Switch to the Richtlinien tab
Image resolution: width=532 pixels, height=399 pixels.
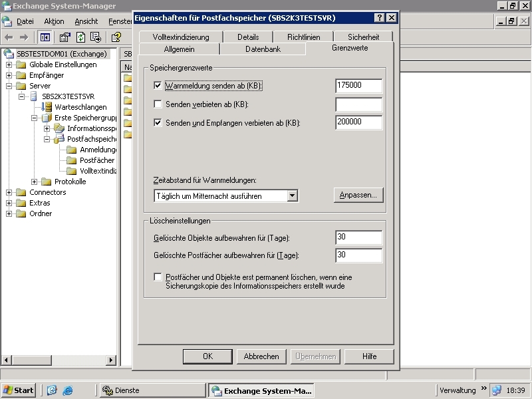[x=304, y=37]
